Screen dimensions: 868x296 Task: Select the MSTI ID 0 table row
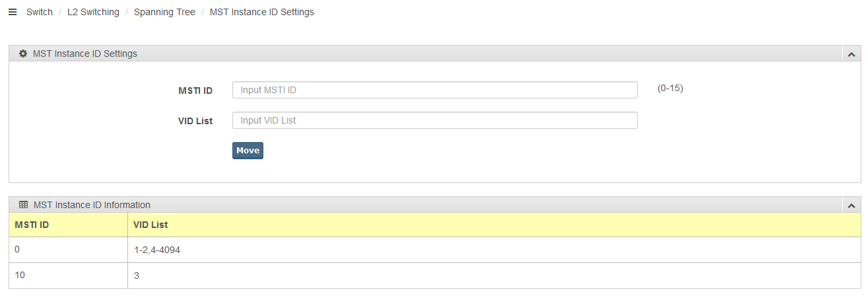[435, 250]
